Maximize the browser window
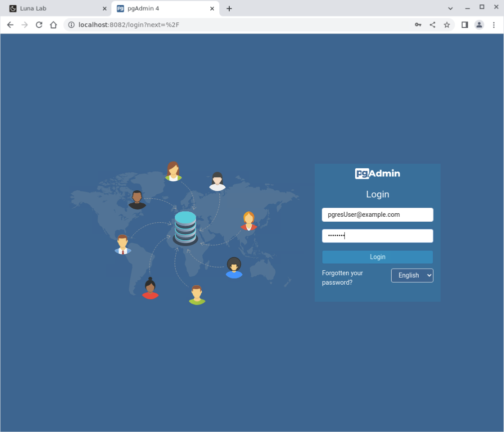Image resolution: width=504 pixels, height=432 pixels. pos(482,7)
